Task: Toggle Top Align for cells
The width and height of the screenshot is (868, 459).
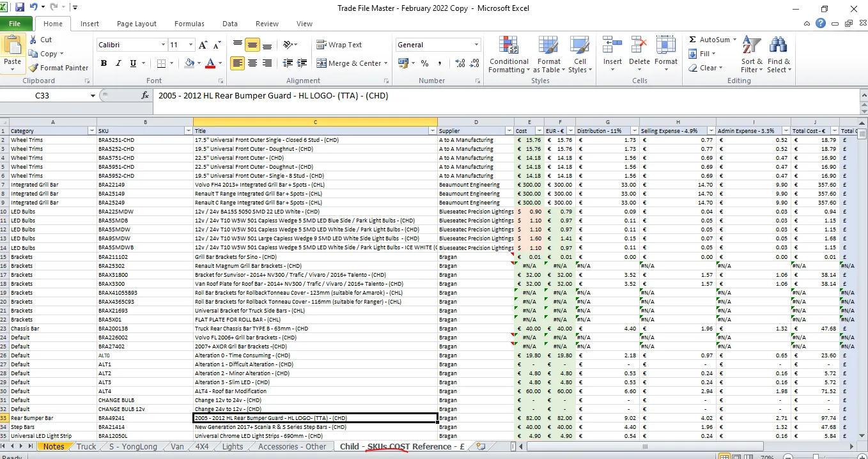Action: [238, 45]
